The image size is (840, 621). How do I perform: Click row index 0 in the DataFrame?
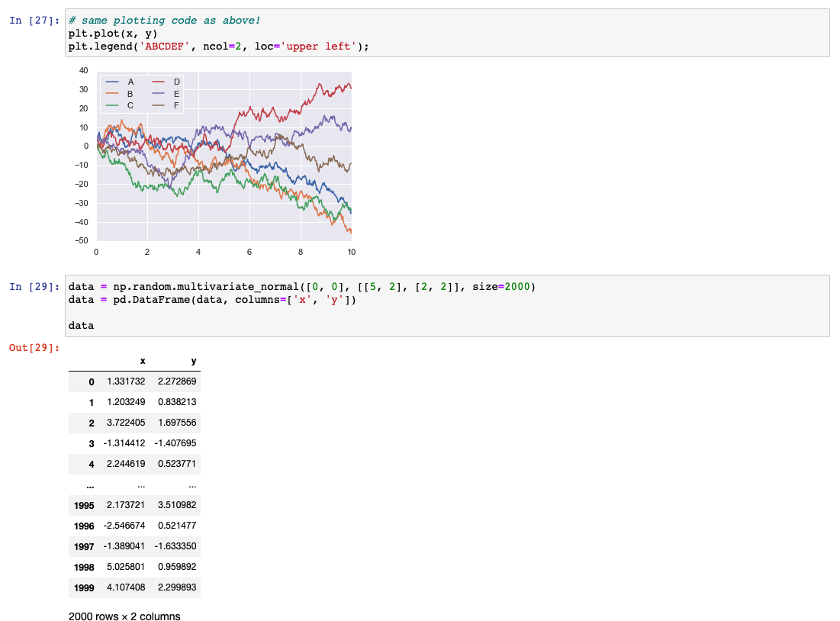point(92,382)
